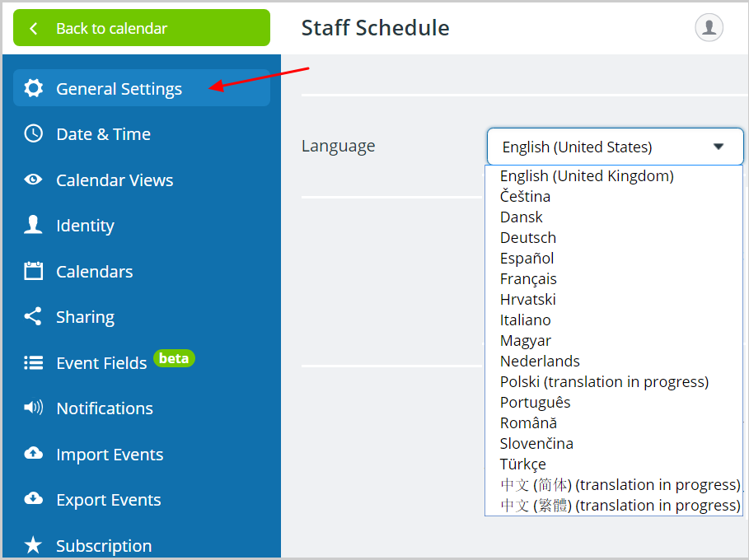Viewport: 749px width, 560px height.
Task: Click the Import Events cloud upload icon
Action: [34, 453]
